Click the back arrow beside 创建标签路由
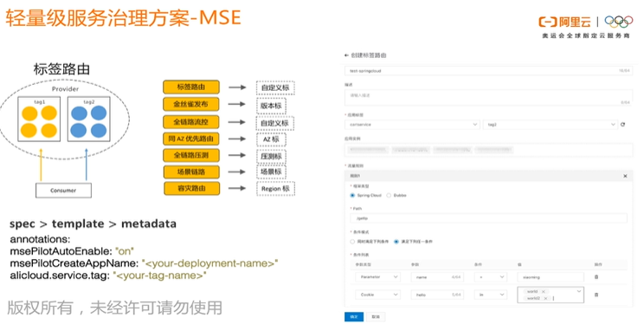Viewport: 644px width, 324px height. (x=346, y=55)
